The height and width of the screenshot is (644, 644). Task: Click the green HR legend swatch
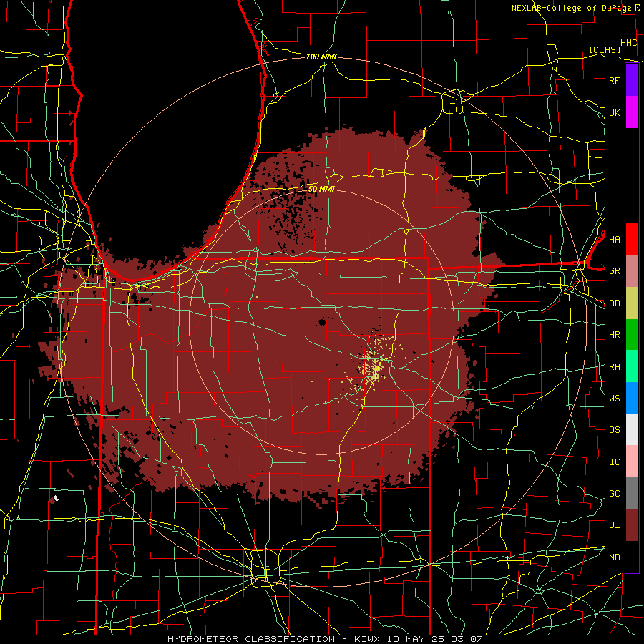(632, 334)
